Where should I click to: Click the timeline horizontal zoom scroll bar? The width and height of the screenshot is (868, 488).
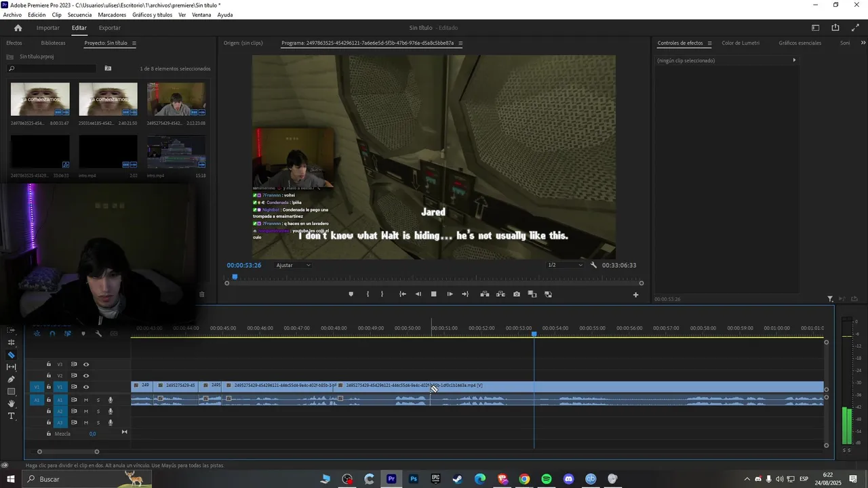click(x=68, y=451)
